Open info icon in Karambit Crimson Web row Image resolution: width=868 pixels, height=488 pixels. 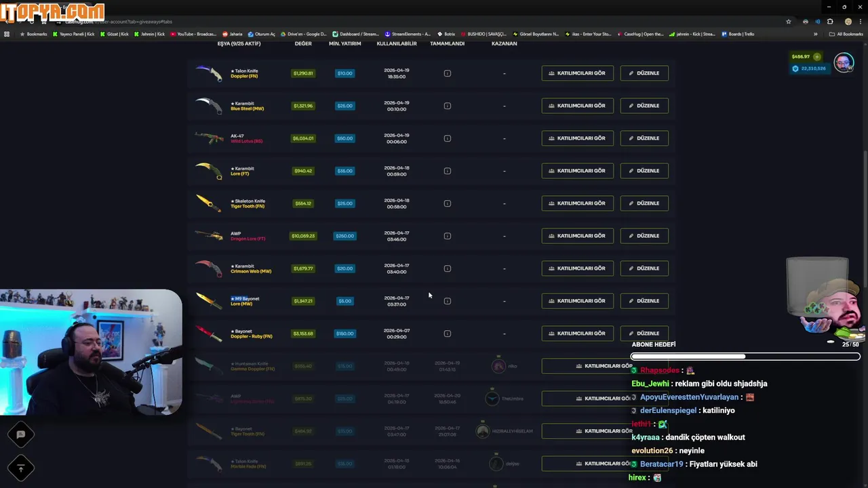(x=447, y=268)
